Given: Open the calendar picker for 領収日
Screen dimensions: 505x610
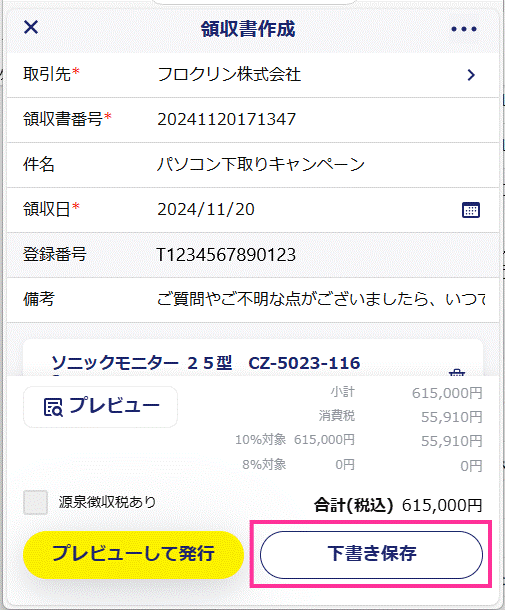Looking at the screenshot, I should [471, 210].
